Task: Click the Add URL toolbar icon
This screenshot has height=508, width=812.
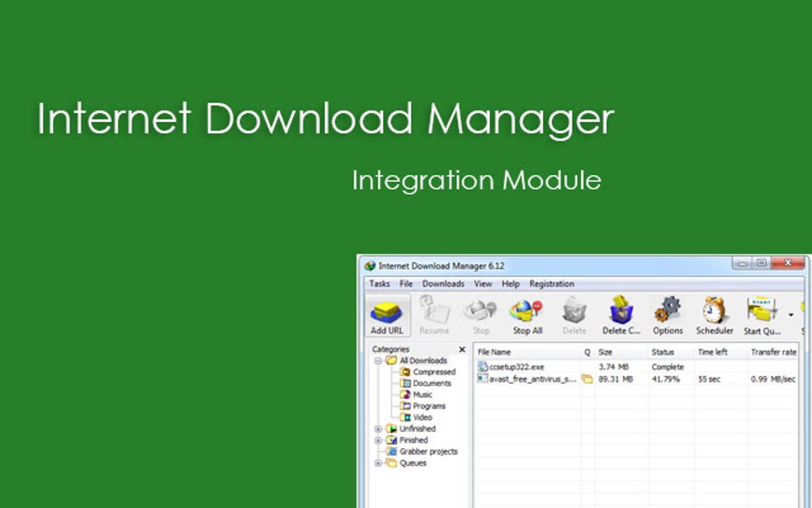Action: point(387,313)
